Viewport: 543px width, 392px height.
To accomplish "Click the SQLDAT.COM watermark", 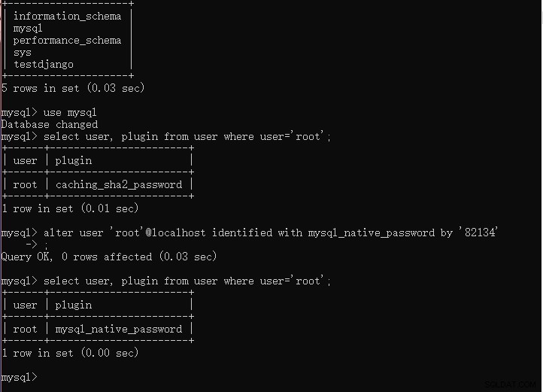I will (511, 384).
